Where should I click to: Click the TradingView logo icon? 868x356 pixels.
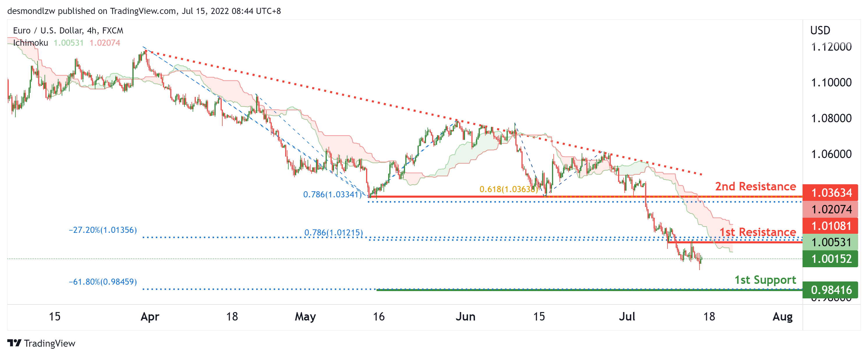tap(14, 343)
